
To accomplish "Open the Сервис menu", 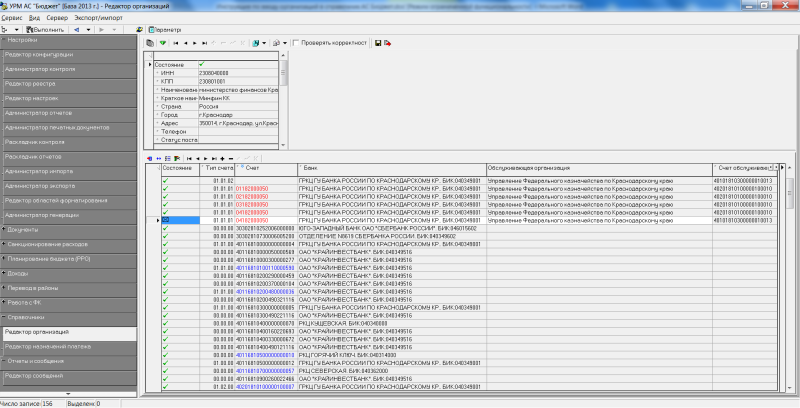I will pos(12,18).
